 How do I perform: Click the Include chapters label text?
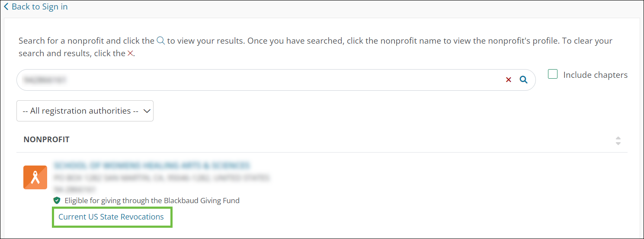point(595,75)
